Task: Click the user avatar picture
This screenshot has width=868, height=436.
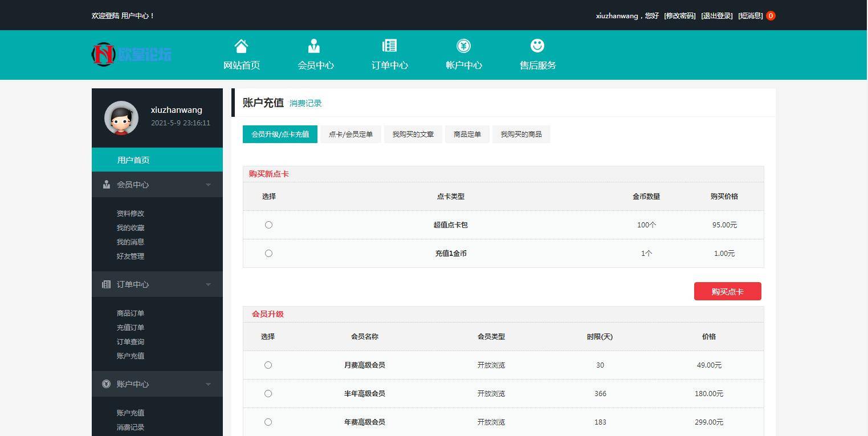Action: (120, 118)
